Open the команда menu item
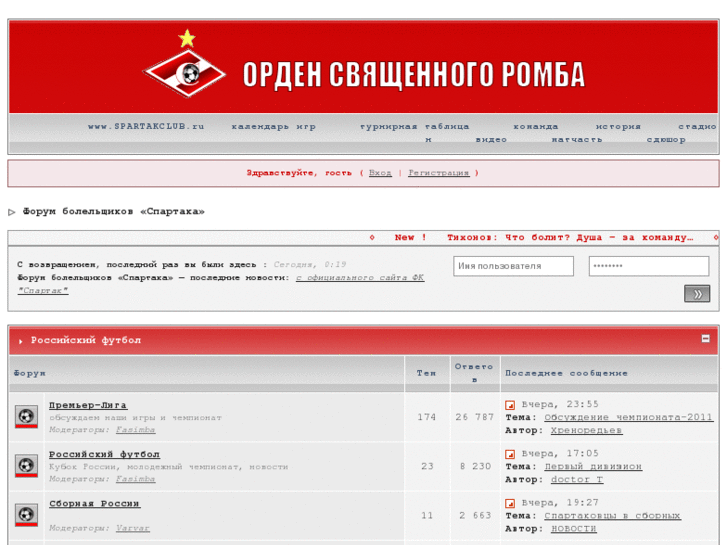 point(536,126)
